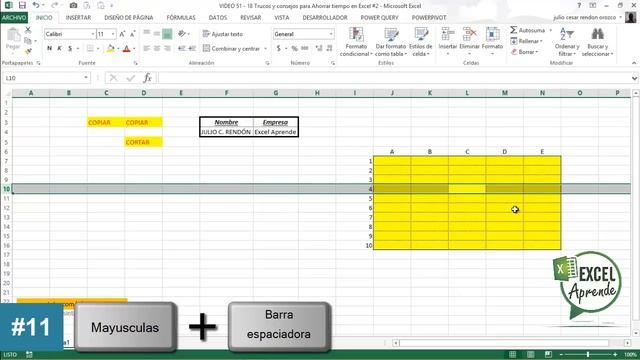
Task: Apply the thousands separator style
Action: 305,49
